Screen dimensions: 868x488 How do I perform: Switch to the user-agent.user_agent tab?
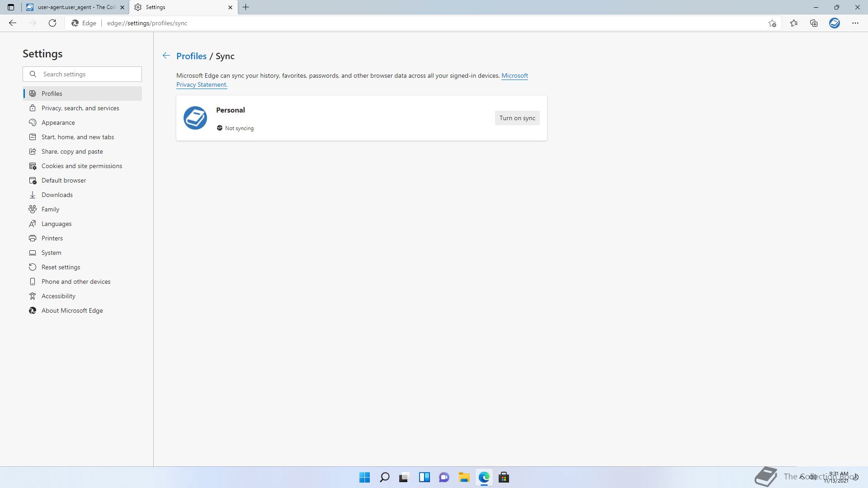click(x=75, y=7)
